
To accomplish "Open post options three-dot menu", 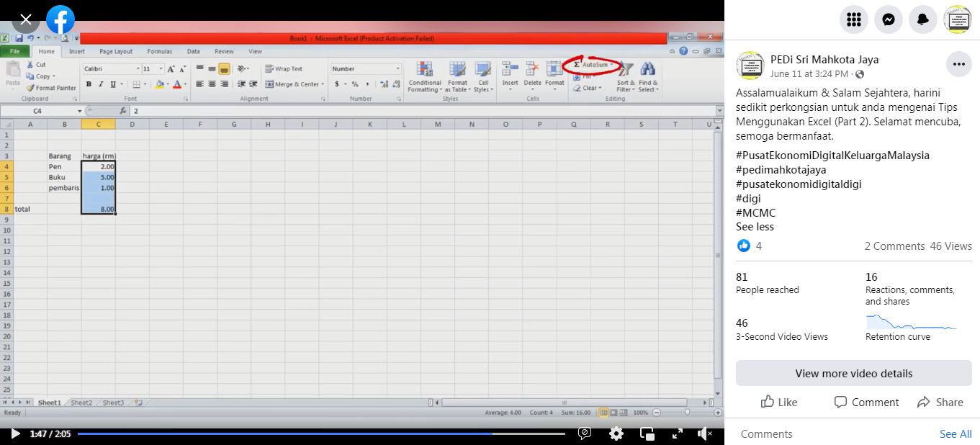I will point(958,64).
